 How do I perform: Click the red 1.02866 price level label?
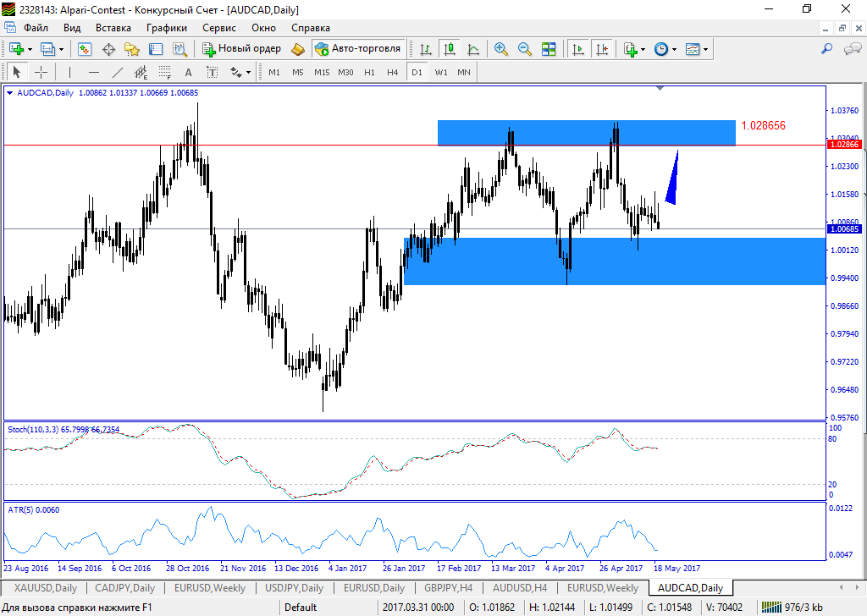[843, 145]
